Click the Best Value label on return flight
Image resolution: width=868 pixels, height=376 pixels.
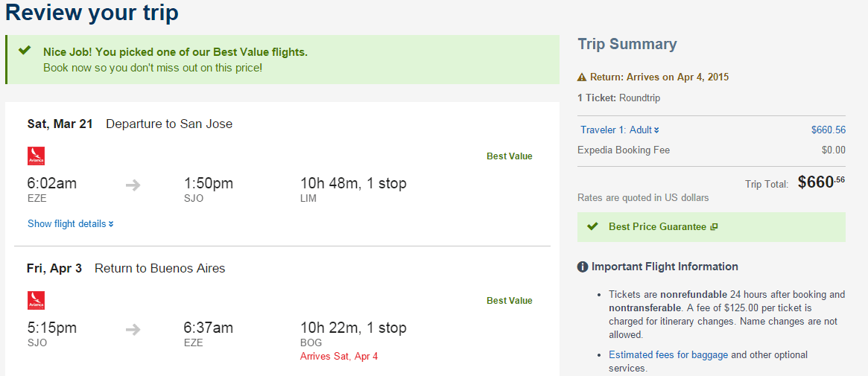pyautogui.click(x=510, y=300)
